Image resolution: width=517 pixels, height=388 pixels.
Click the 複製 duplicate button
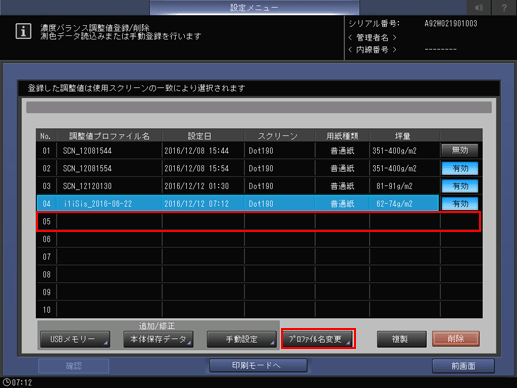pos(401,339)
